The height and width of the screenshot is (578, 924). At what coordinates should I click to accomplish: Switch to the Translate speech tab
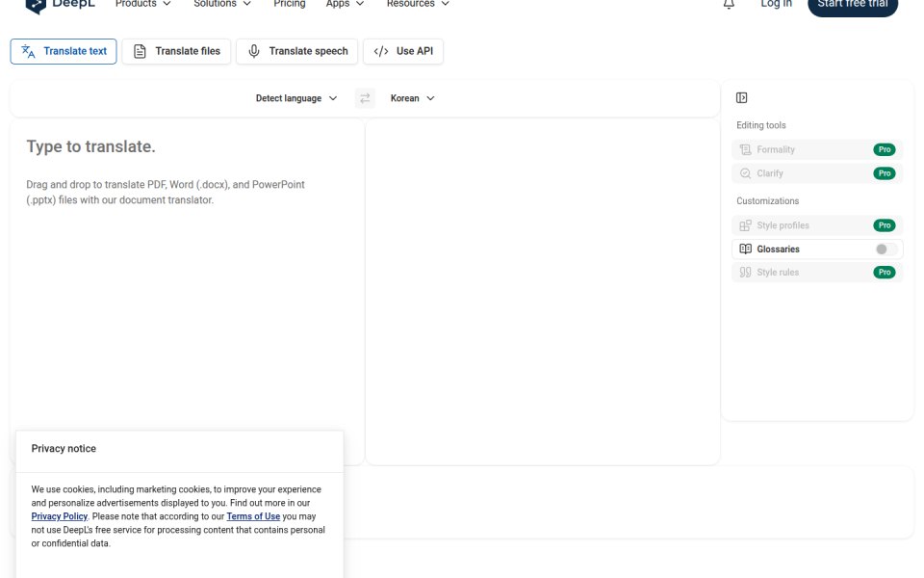(297, 51)
